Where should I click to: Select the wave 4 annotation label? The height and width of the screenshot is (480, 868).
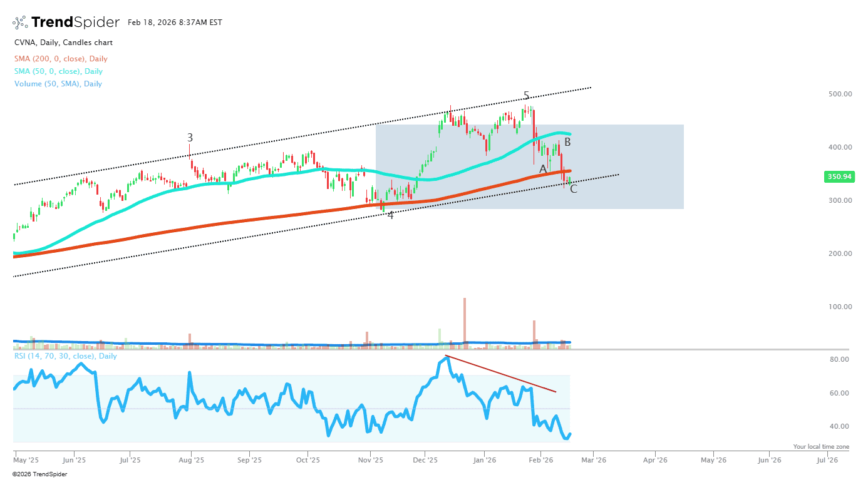point(391,215)
